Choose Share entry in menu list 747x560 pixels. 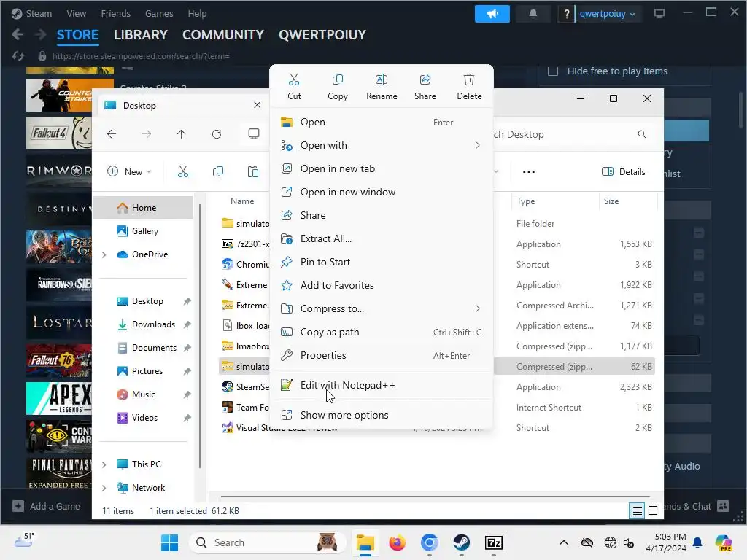pos(381,215)
